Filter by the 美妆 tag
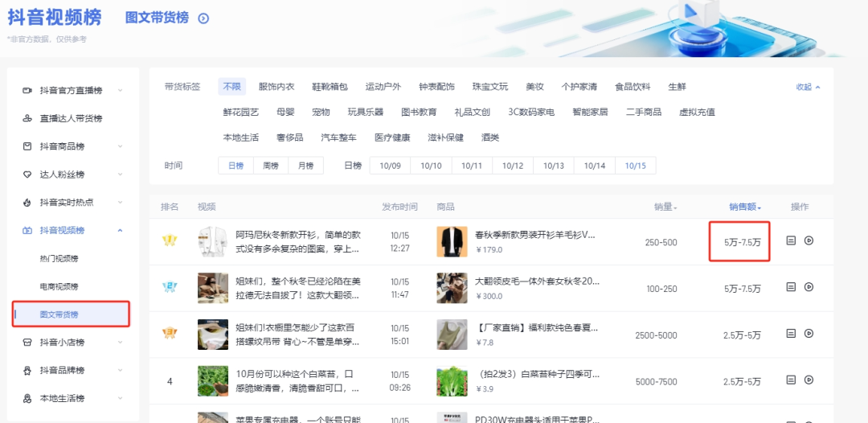This screenshot has height=423, width=868. point(534,87)
